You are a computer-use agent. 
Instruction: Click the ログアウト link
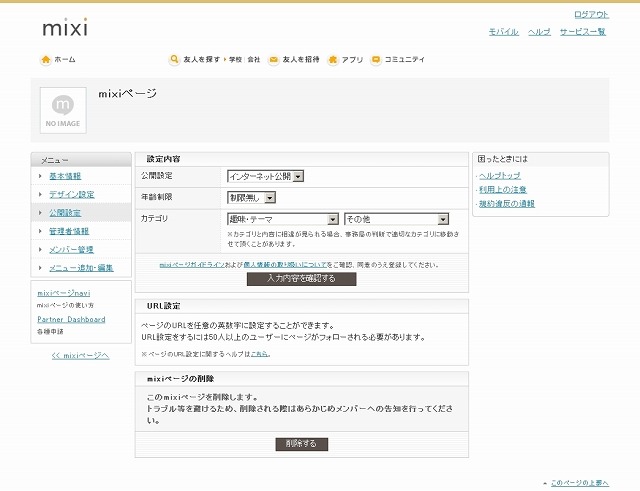click(591, 15)
